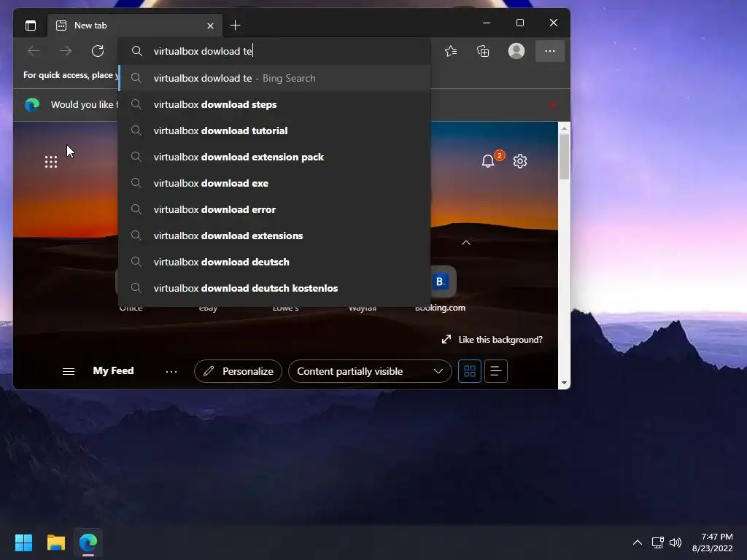Screen dimensions: 747x560
Task: Open feed options ellipsis next to My Feed
Action: click(171, 371)
